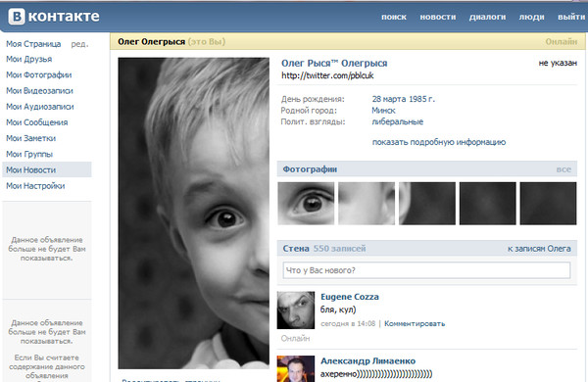This screenshot has height=382, width=588.
Task: Click the large profile photo
Action: coord(193,213)
